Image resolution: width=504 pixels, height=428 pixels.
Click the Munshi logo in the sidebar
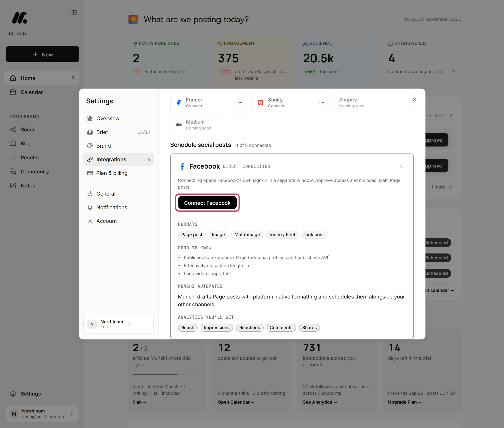(20, 18)
